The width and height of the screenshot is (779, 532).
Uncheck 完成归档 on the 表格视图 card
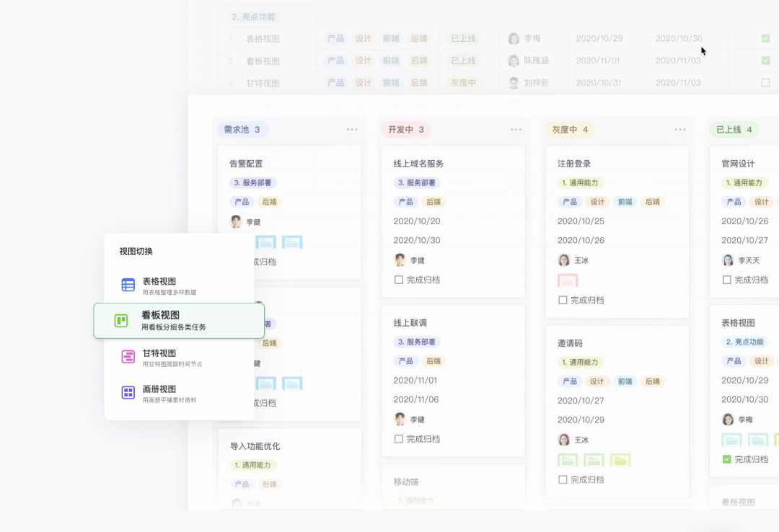tap(726, 459)
